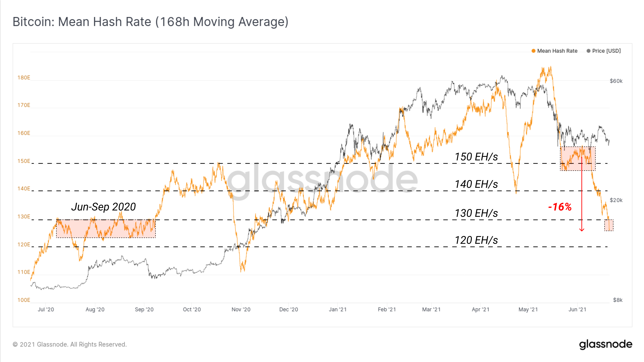Viewport: 644px width, 362px height.
Task: Click the Jun-Sep 2020 annotation text
Action: point(103,207)
